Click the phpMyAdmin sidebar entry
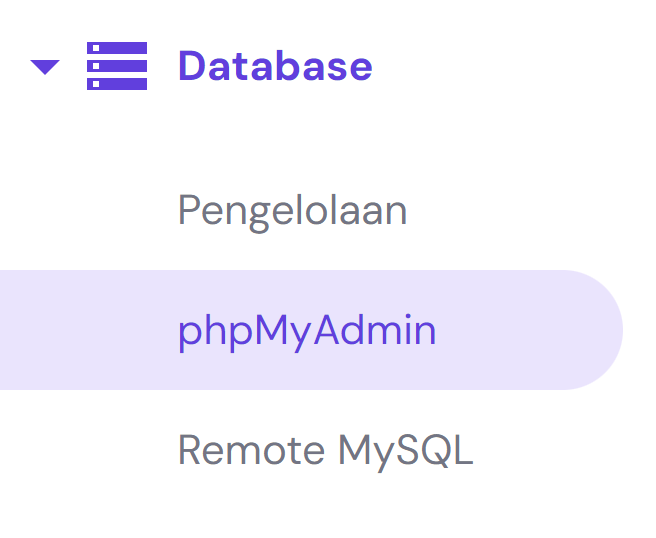 point(307,330)
